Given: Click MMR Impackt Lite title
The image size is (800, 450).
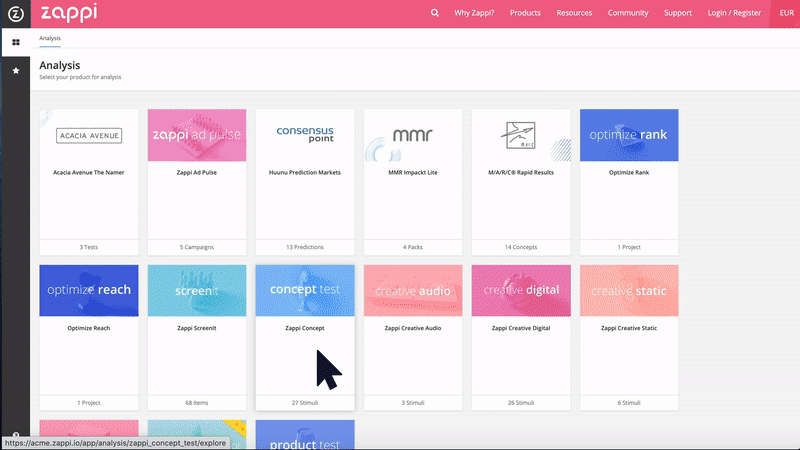Looking at the screenshot, I should (x=413, y=172).
